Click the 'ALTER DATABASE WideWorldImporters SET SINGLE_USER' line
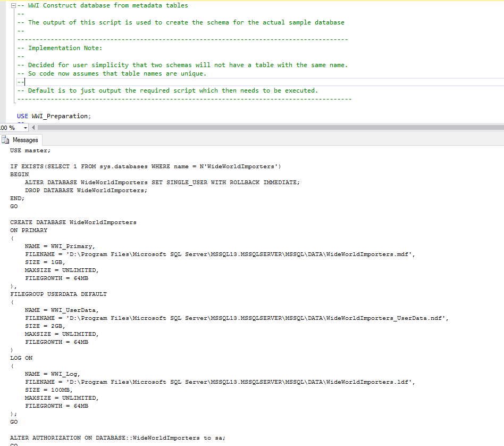504x446 pixels. (162, 183)
